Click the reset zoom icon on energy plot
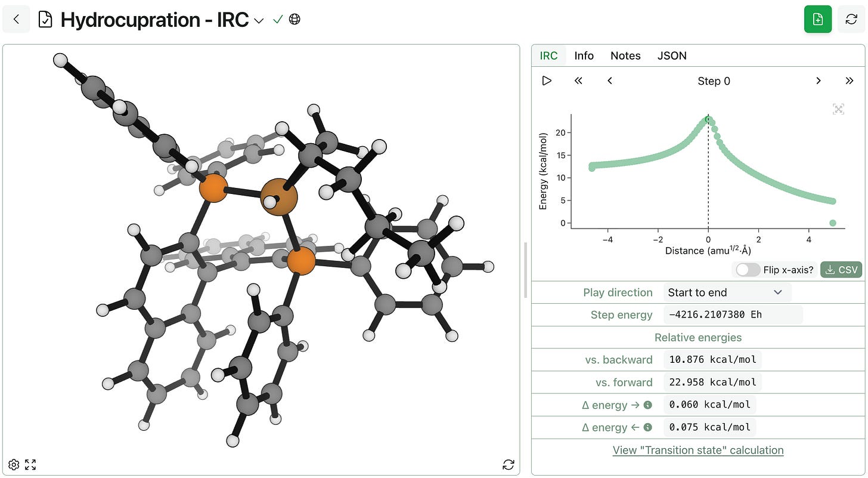This screenshot has width=868, height=478. 838,109
